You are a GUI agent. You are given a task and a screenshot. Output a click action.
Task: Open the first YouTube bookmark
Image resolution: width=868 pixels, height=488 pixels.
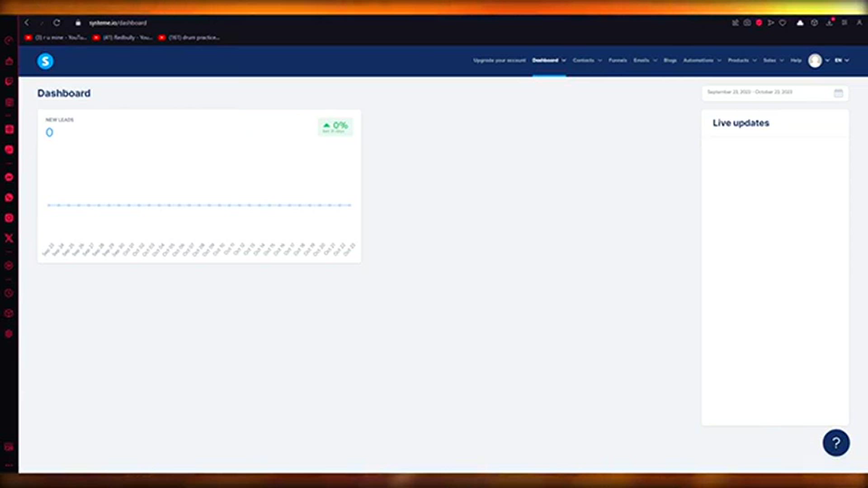point(55,38)
